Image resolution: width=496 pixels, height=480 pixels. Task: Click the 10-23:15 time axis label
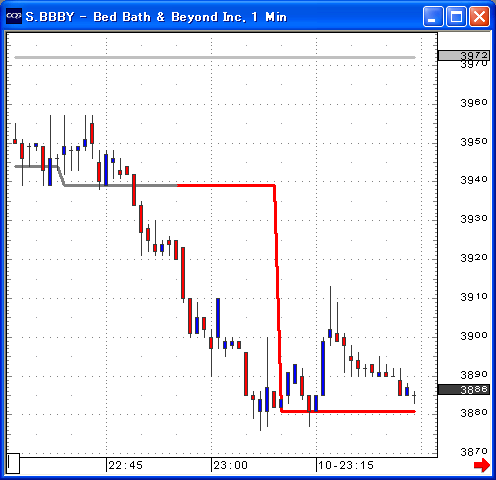pos(346,465)
